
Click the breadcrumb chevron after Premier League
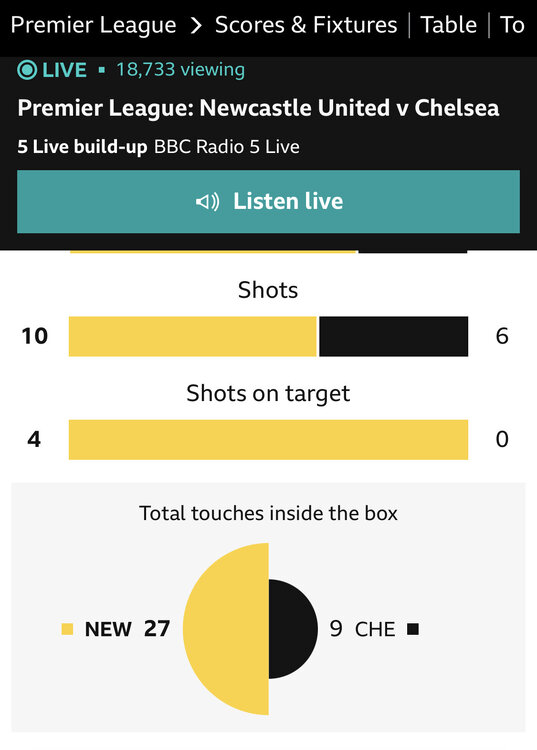click(x=196, y=25)
